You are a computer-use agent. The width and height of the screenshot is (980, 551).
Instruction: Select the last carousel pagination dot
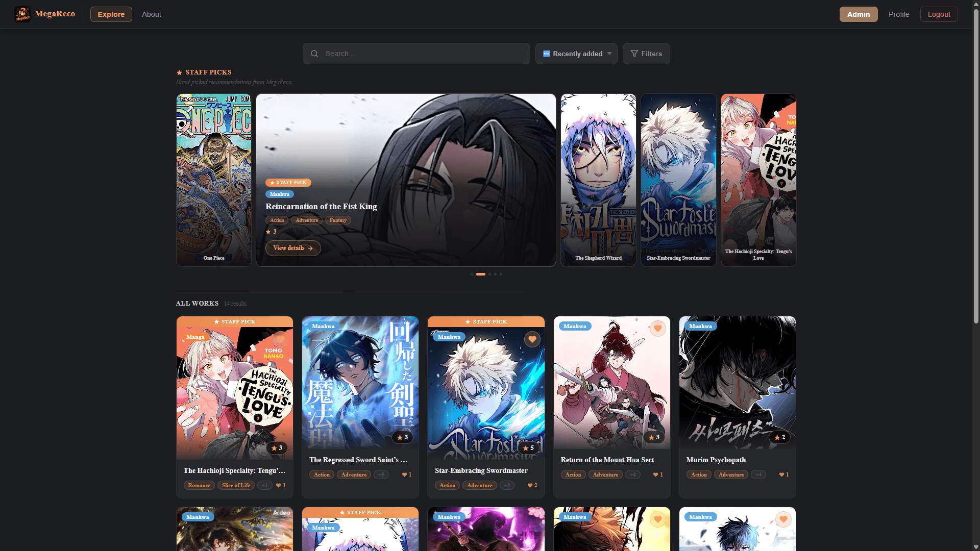[501, 274]
